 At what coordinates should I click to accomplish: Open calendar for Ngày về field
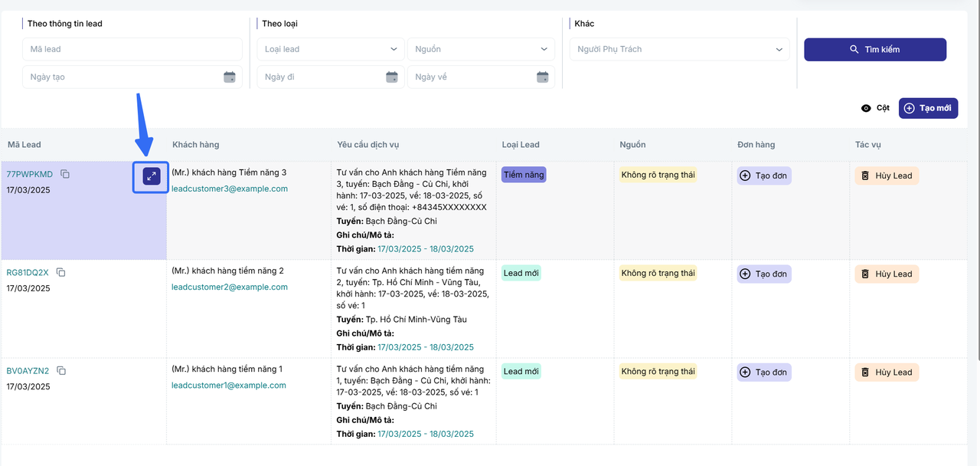click(x=543, y=77)
